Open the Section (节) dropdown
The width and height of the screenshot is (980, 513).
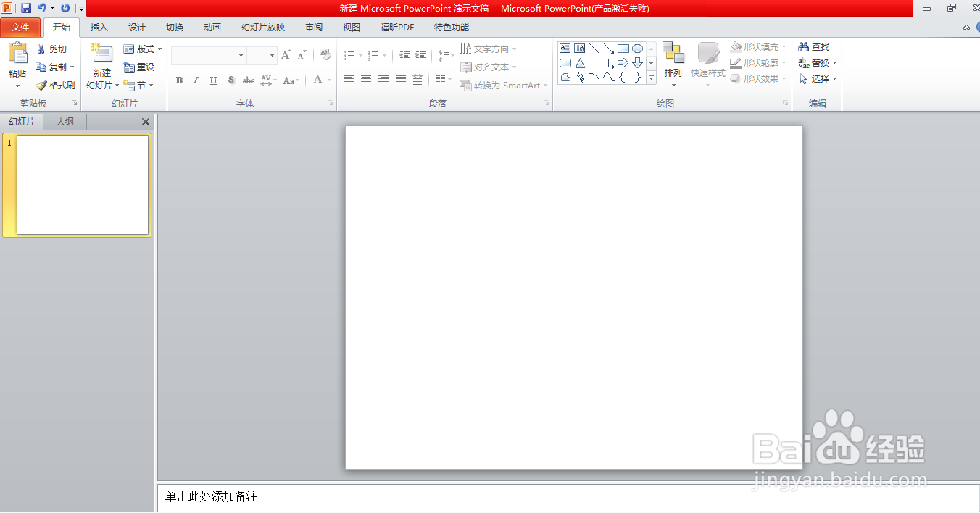138,85
